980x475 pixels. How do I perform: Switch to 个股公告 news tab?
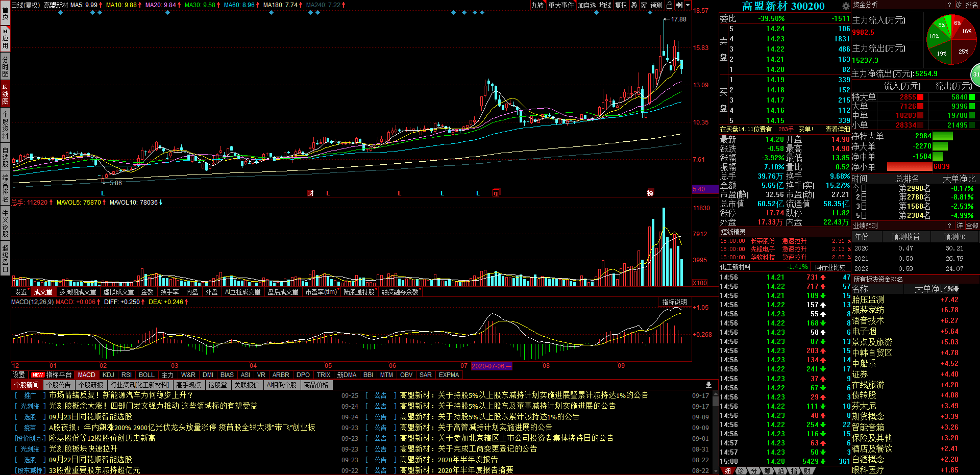[58, 385]
